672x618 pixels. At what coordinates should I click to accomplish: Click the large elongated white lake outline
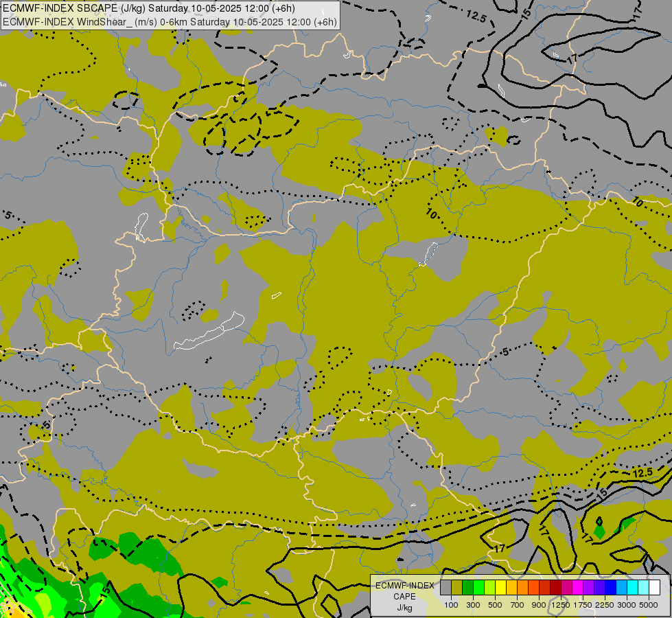[x=209, y=331]
